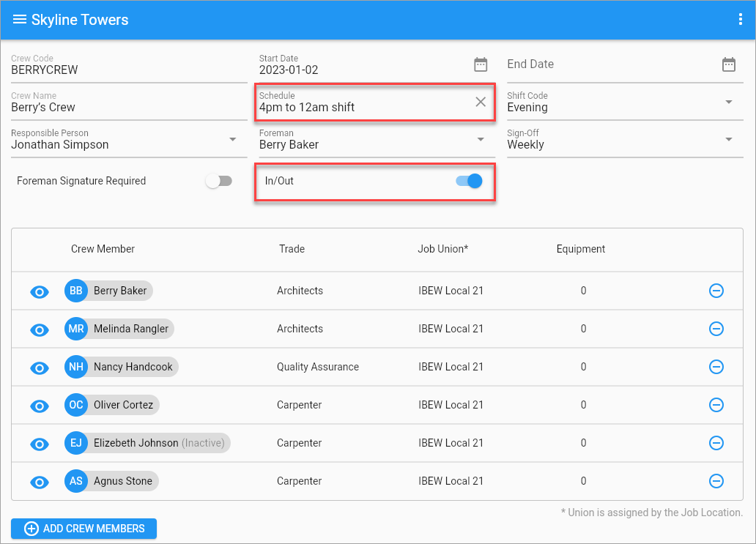
Task: Click the Equipment column header
Action: tap(580, 249)
